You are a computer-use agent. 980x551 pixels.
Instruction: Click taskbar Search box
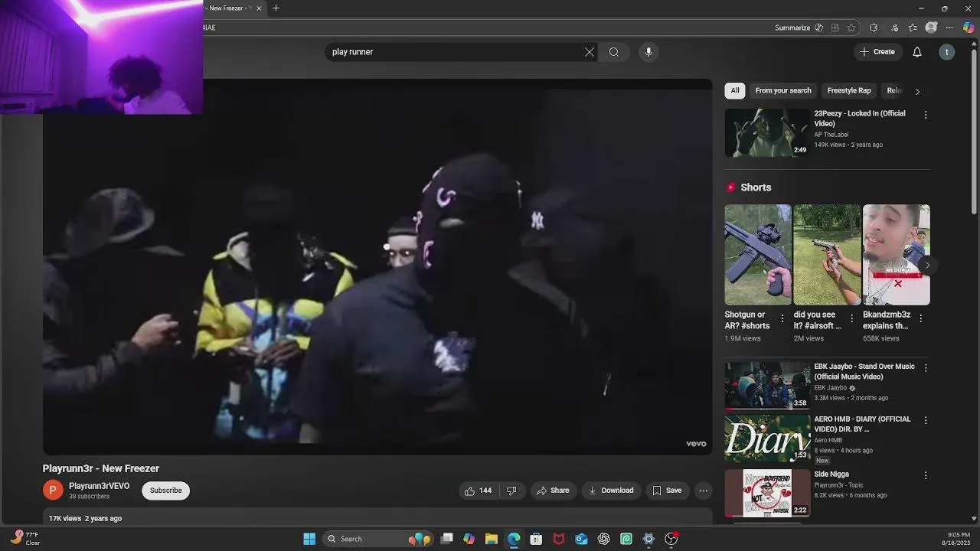click(x=379, y=539)
